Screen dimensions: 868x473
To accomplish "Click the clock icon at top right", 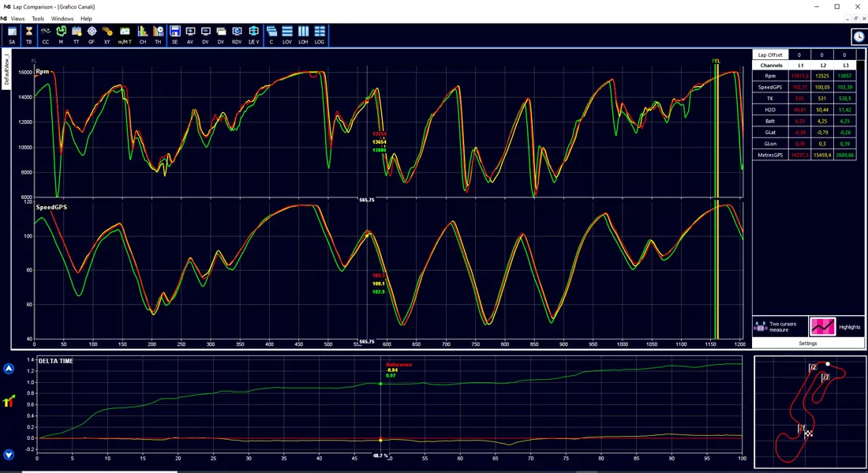I will coord(859,36).
